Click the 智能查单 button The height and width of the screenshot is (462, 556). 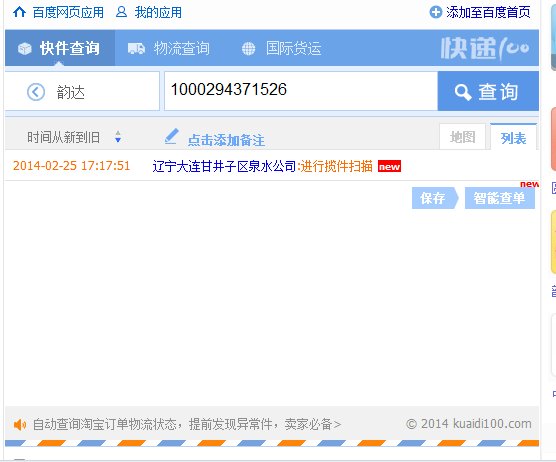(500, 198)
